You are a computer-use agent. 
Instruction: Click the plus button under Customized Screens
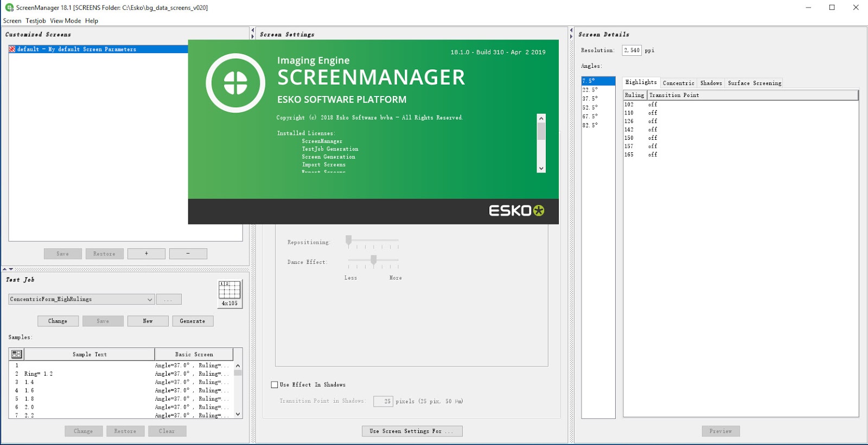(146, 254)
